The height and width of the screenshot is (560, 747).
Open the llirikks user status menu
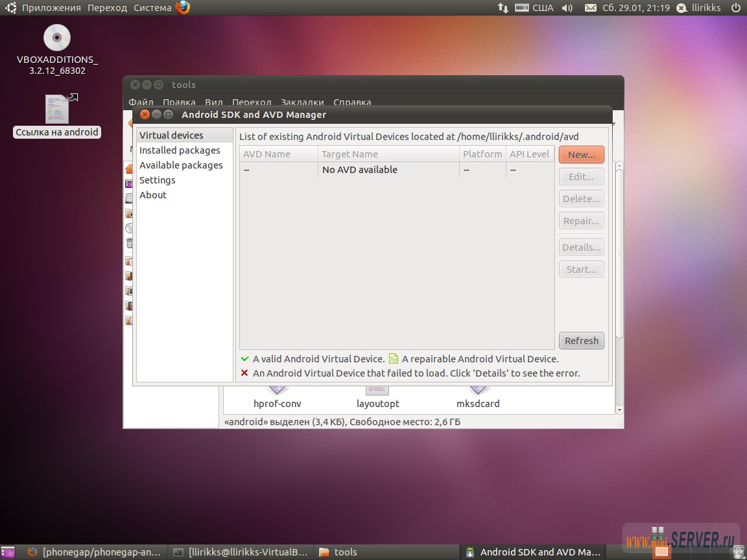click(699, 8)
